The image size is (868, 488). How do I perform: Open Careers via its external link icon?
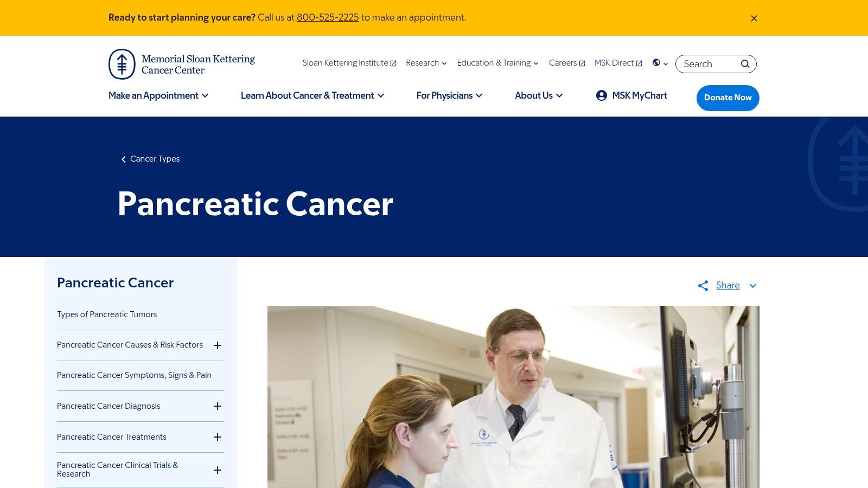click(x=582, y=63)
